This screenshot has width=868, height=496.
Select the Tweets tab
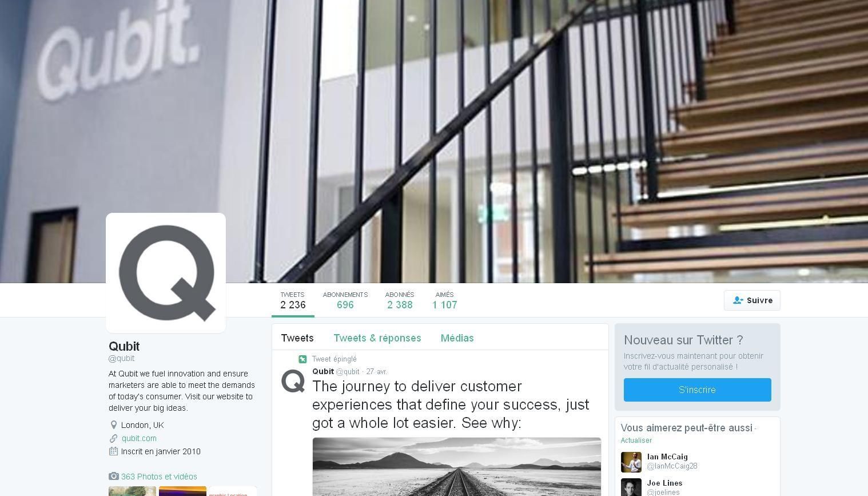point(297,338)
